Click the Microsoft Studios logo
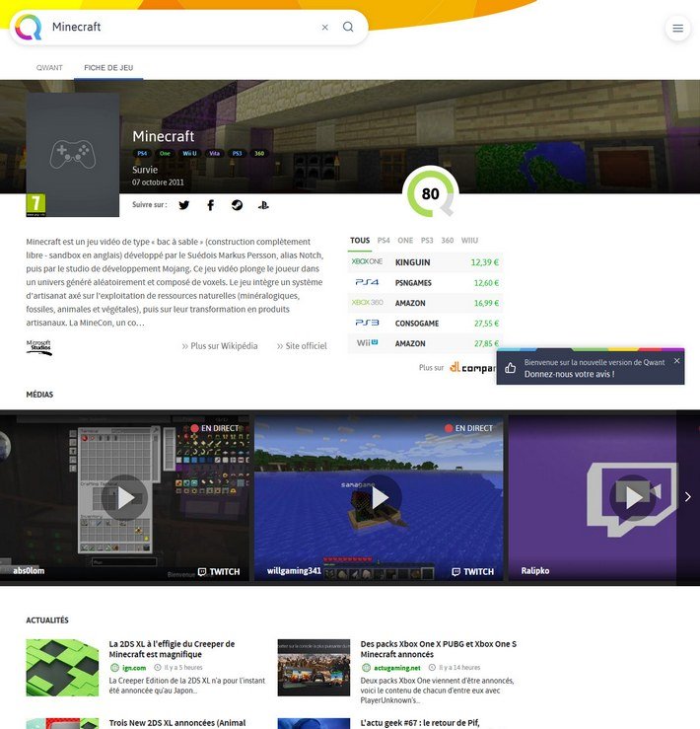Viewport: 700px width, 729px height. tap(39, 347)
